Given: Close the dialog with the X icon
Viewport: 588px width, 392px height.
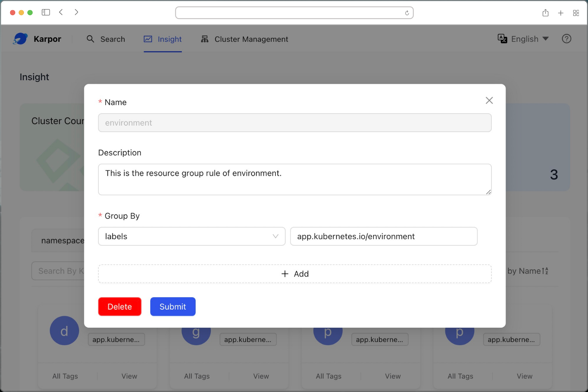Looking at the screenshot, I should coord(489,101).
